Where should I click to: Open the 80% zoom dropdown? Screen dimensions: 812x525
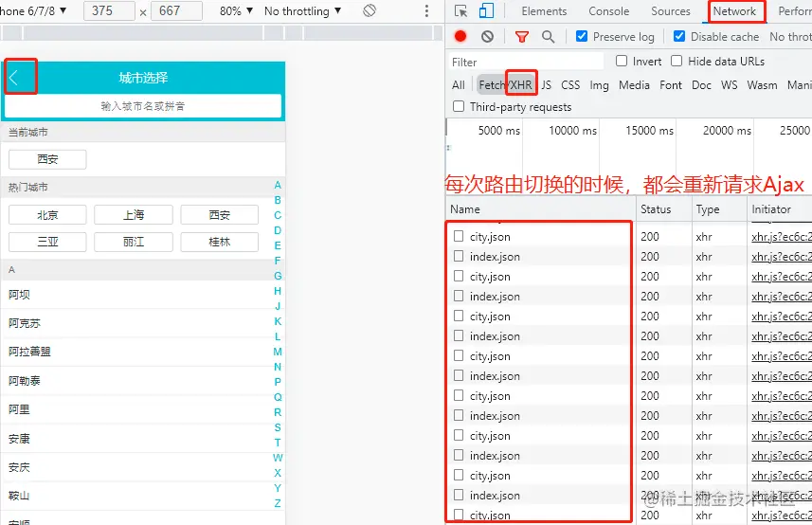[x=236, y=10]
